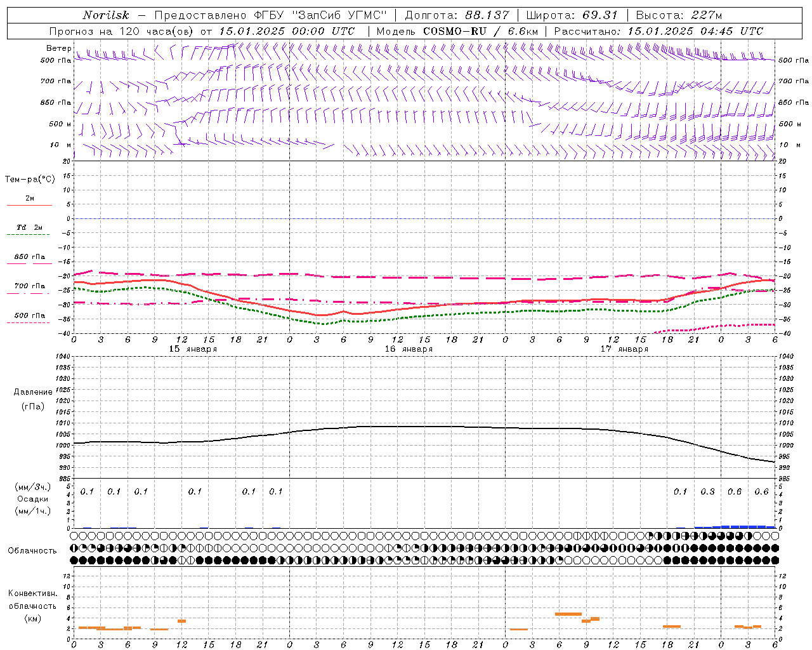
Task: Select the text 'Предоставлено ФГБУ "ЗапСиб УГМС"'
Action: click(270, 15)
